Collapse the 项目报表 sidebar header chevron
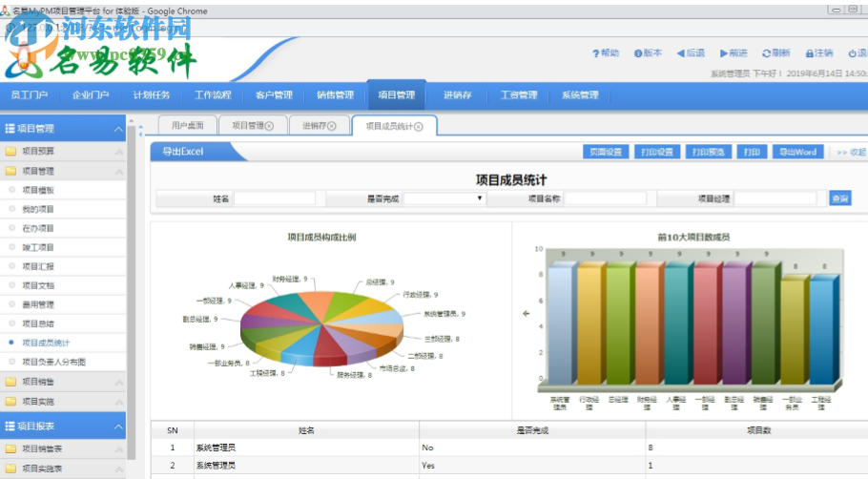Viewport: 868px width, 479px height. tap(118, 426)
